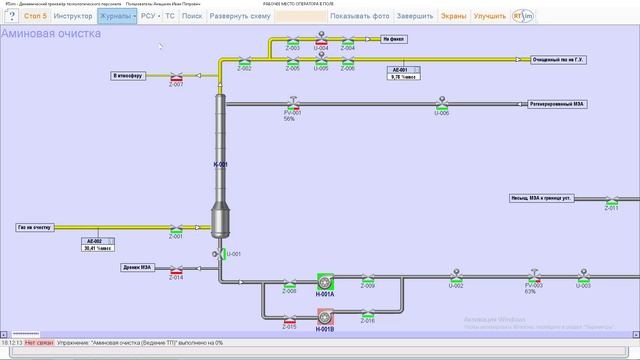Click valve Z-006

pos(348,61)
